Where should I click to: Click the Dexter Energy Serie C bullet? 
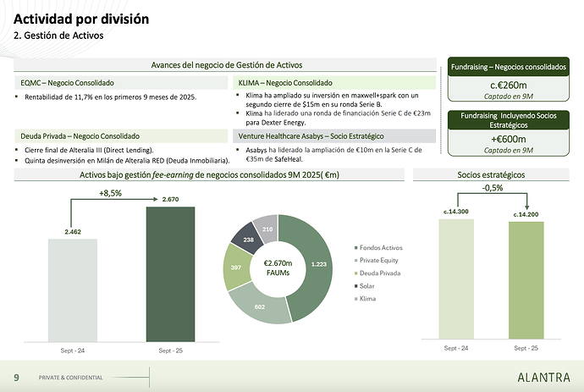pyautogui.click(x=339, y=118)
